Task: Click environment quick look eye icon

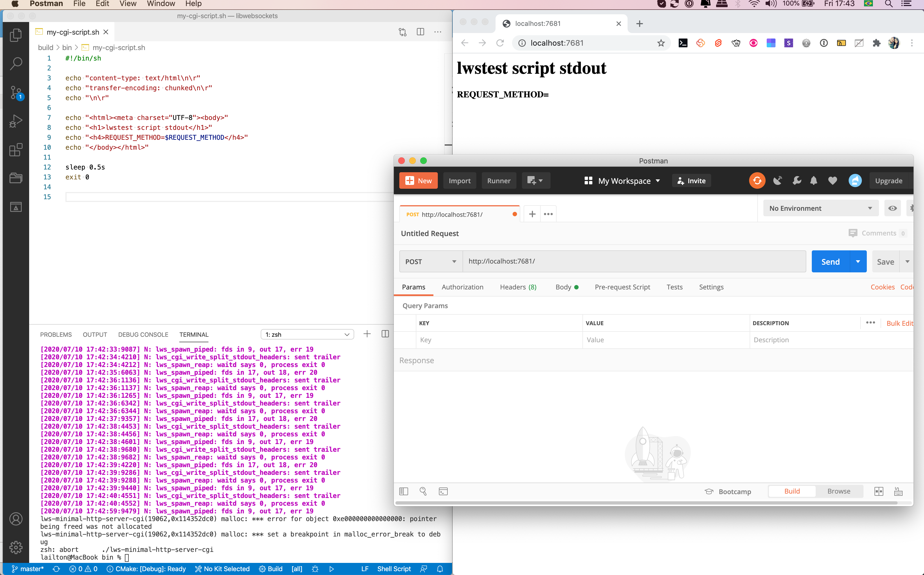Action: (x=892, y=208)
